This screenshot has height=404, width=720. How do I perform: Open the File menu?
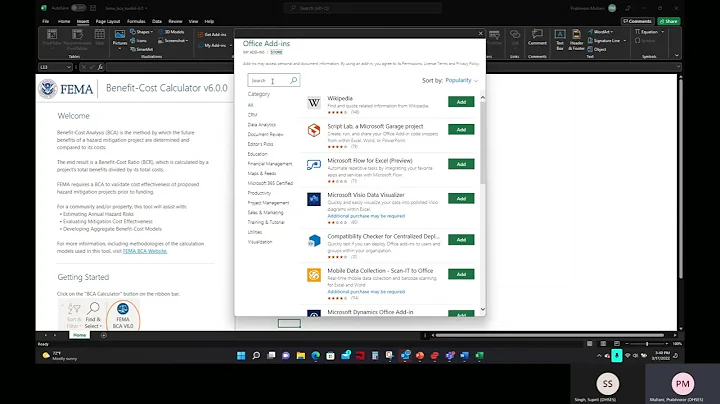[45, 21]
